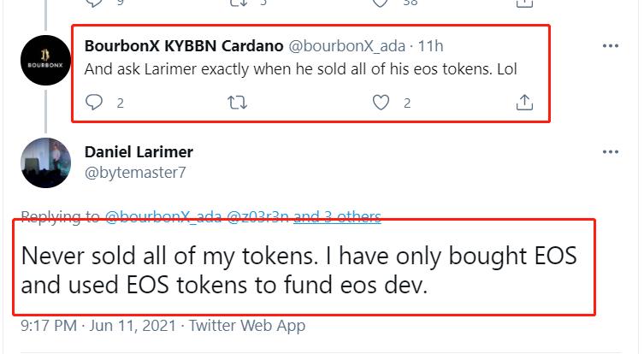Click Daniel Larimer's profile picture
Screen dimensions: 644x354
46,162
